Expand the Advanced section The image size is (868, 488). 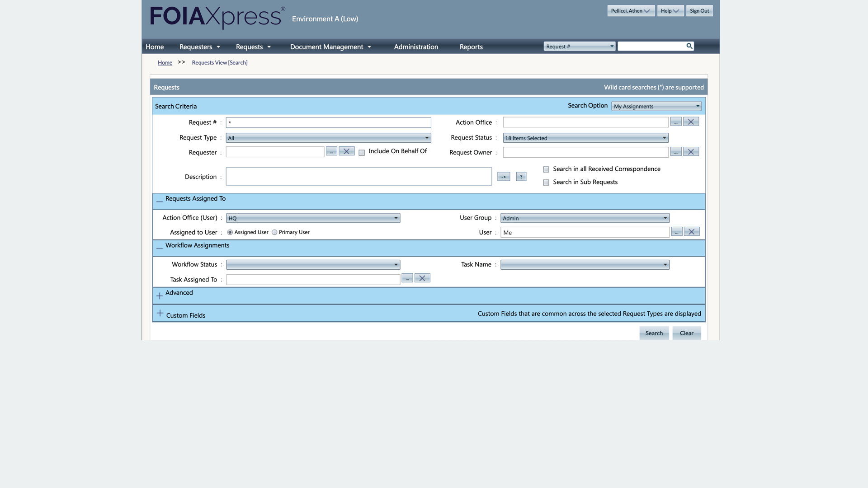160,296
